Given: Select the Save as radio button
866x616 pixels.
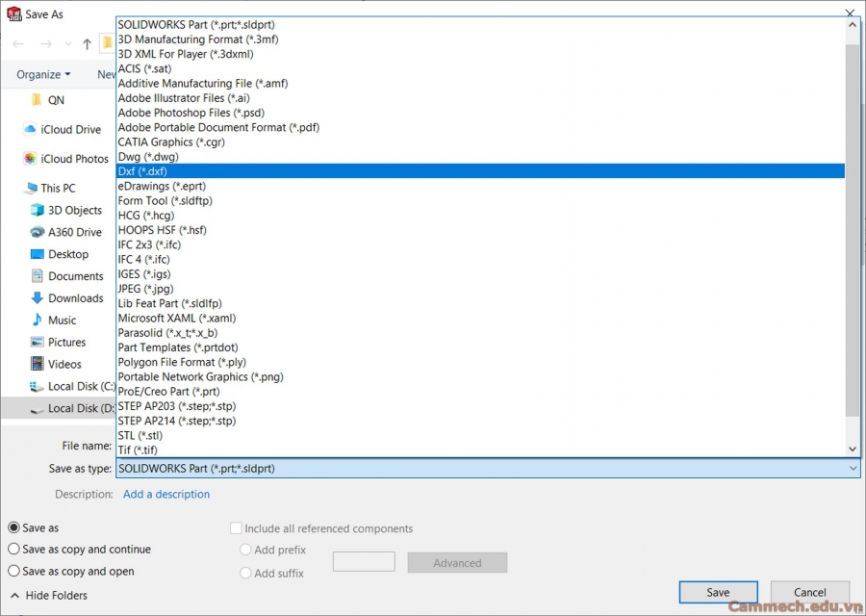Looking at the screenshot, I should 13,527.
